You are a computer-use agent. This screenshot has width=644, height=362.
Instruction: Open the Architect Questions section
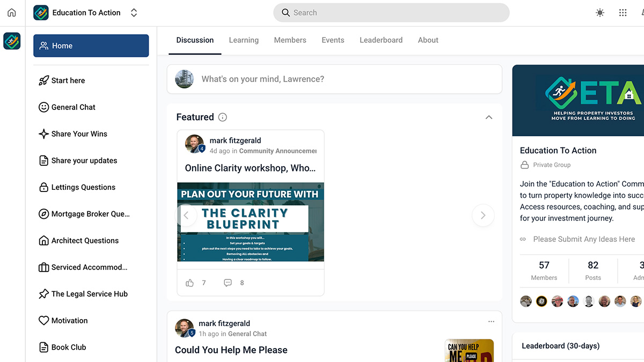[x=85, y=240]
